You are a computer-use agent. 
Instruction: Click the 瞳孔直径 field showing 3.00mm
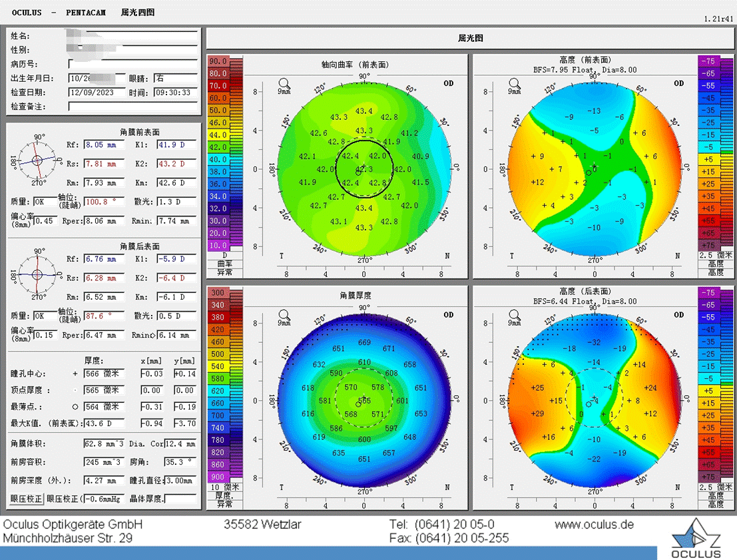(180, 481)
